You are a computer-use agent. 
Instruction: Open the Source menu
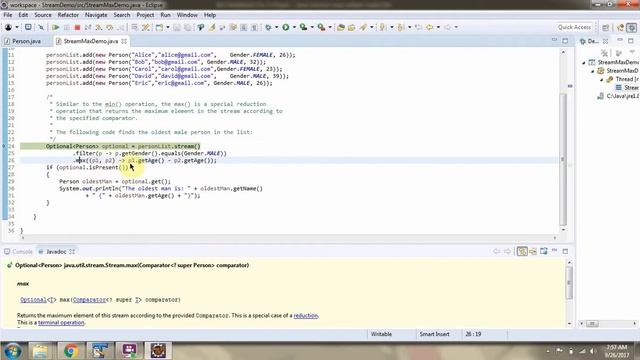(43, 15)
